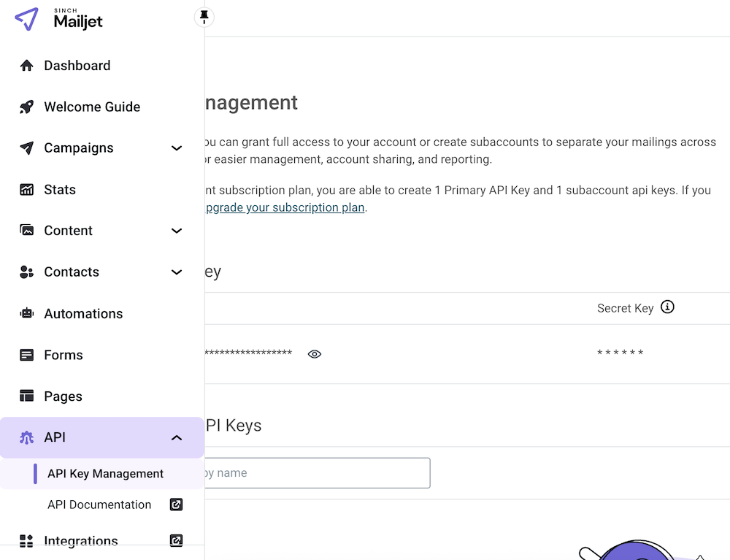Viewport: 730px width, 560px height.
Task: Click the Automations robot icon
Action: 27,314
